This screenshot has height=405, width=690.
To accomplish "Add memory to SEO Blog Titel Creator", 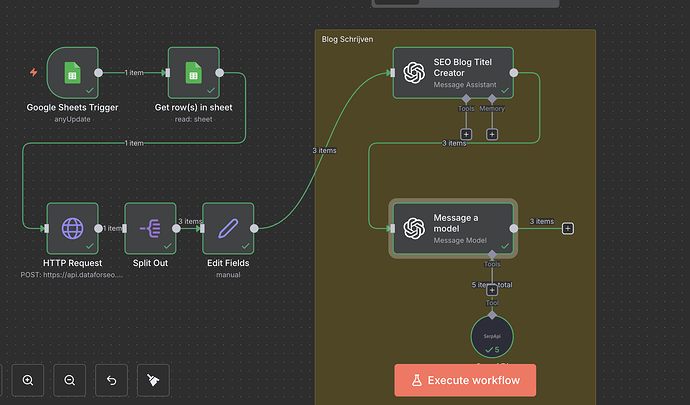I will click(x=492, y=133).
